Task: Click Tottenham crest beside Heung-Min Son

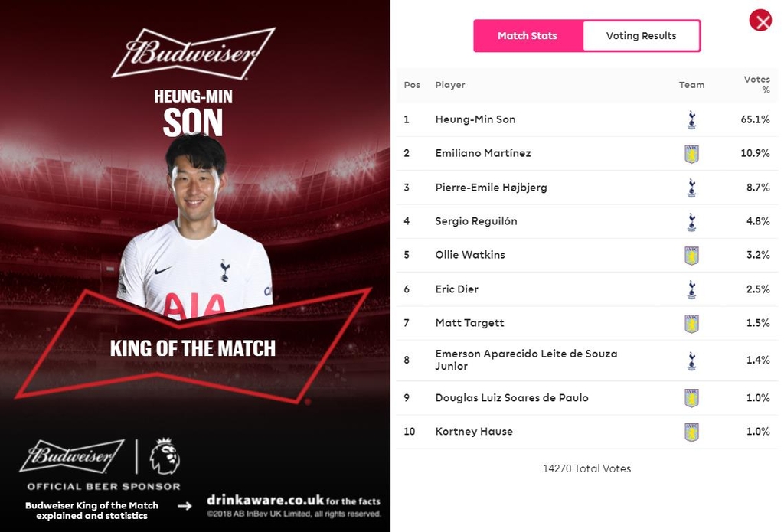Action: pos(691,119)
